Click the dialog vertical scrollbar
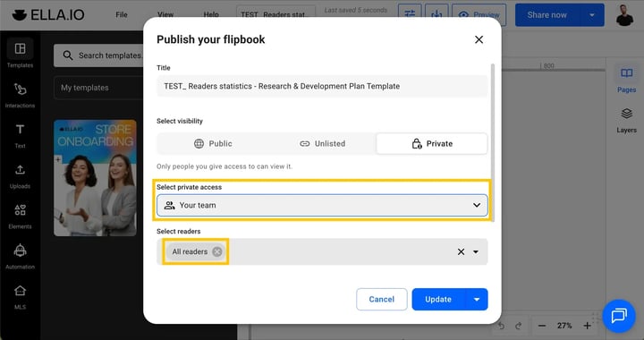Image resolution: width=644 pixels, height=340 pixels. [x=493, y=142]
